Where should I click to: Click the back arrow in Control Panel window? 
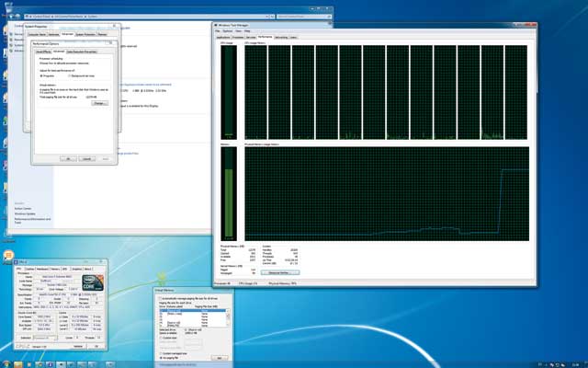pos(12,17)
